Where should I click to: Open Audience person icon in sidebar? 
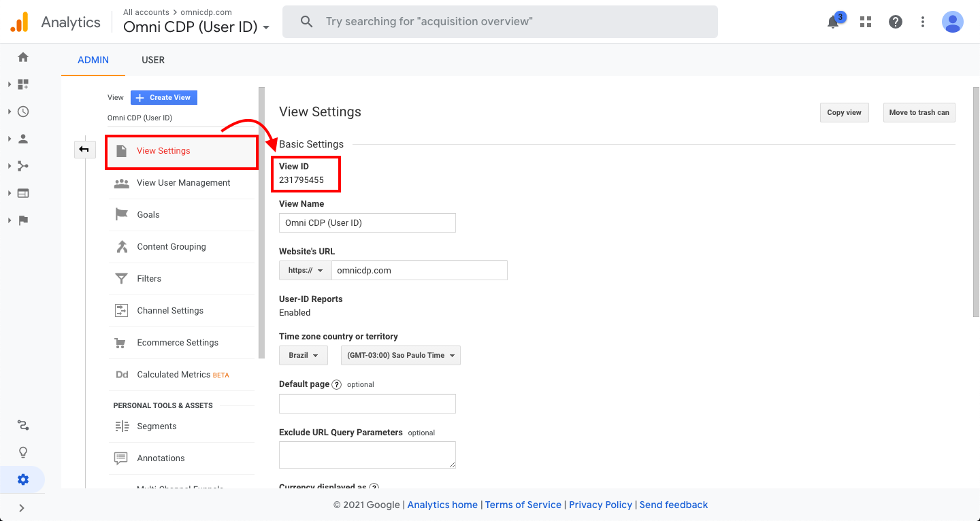tap(23, 139)
